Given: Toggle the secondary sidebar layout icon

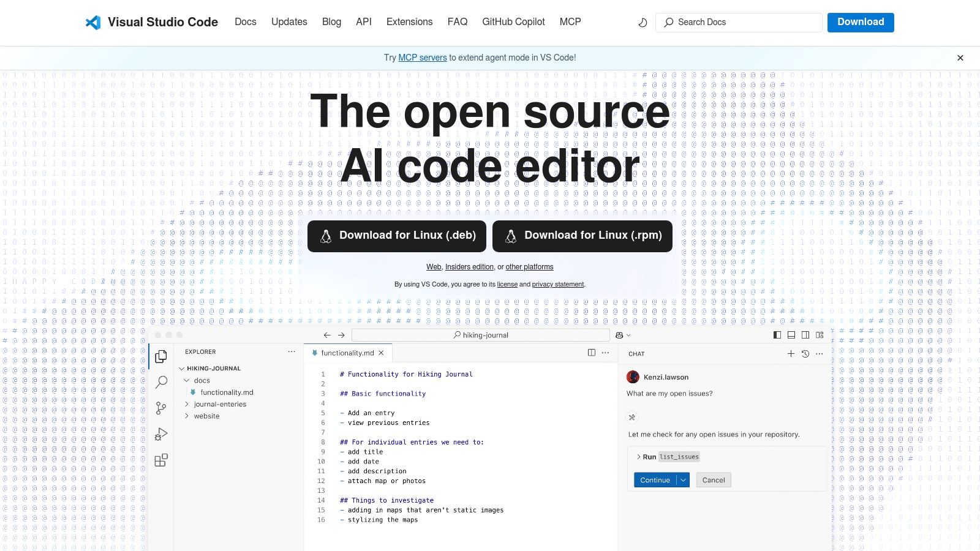Looking at the screenshot, I should (x=805, y=335).
